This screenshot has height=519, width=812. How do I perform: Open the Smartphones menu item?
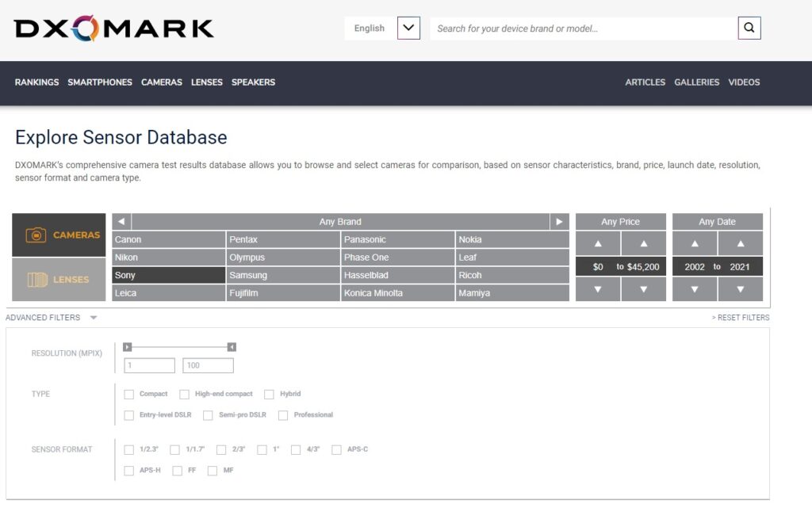(x=100, y=82)
